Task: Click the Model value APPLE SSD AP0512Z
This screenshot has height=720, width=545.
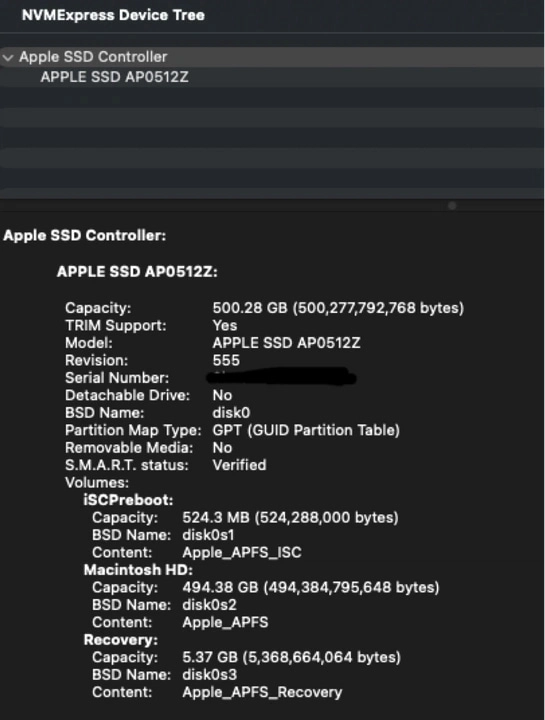Action: tap(286, 343)
